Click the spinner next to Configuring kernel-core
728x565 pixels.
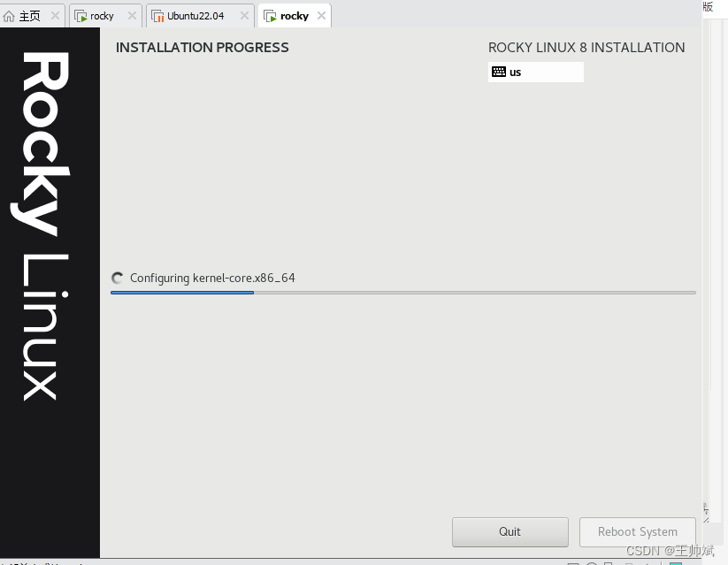pos(118,279)
